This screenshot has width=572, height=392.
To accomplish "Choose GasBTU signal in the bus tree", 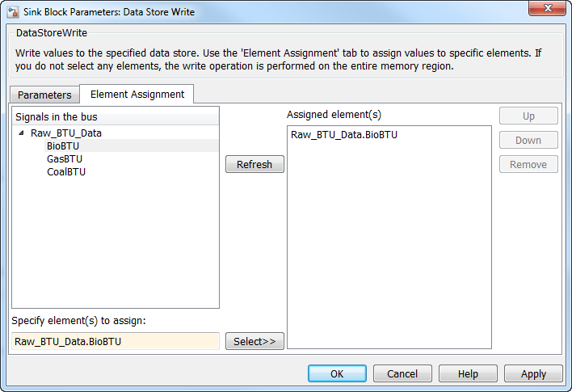I will coord(64,159).
